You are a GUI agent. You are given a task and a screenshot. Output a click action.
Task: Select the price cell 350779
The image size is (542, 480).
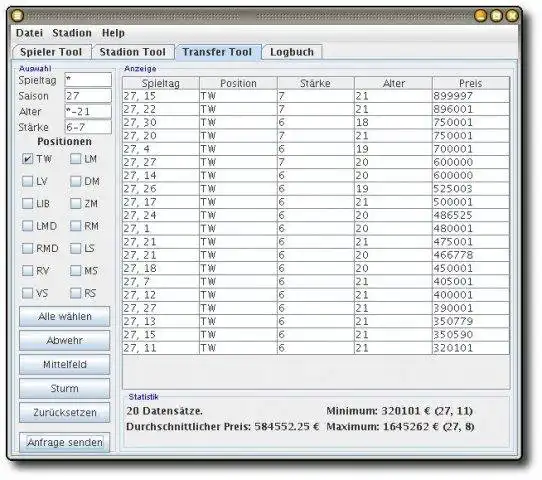[471, 321]
